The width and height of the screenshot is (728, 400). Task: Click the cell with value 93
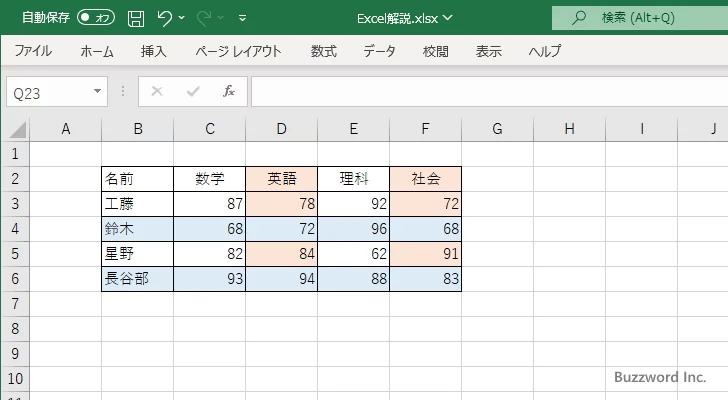click(x=209, y=279)
